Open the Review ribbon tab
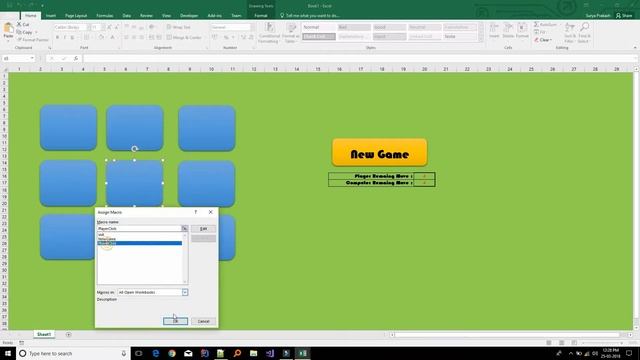Image resolution: width=640 pixels, height=360 pixels. tap(146, 16)
